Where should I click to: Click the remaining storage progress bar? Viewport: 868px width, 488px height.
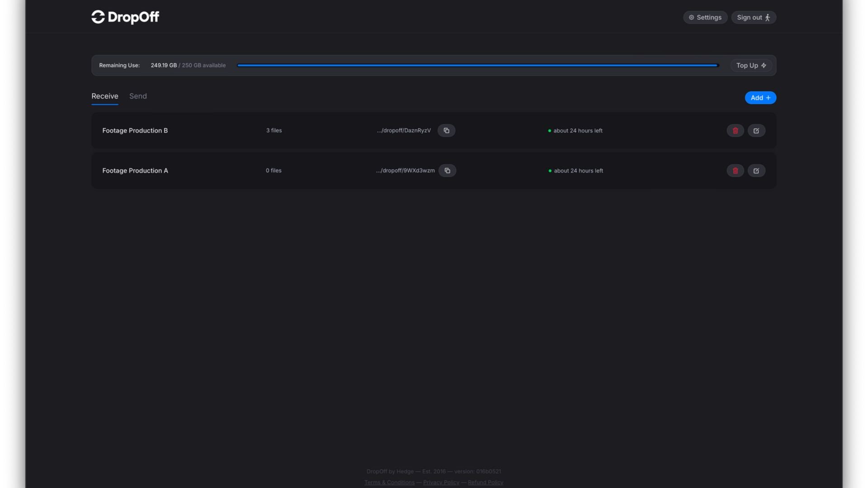477,65
